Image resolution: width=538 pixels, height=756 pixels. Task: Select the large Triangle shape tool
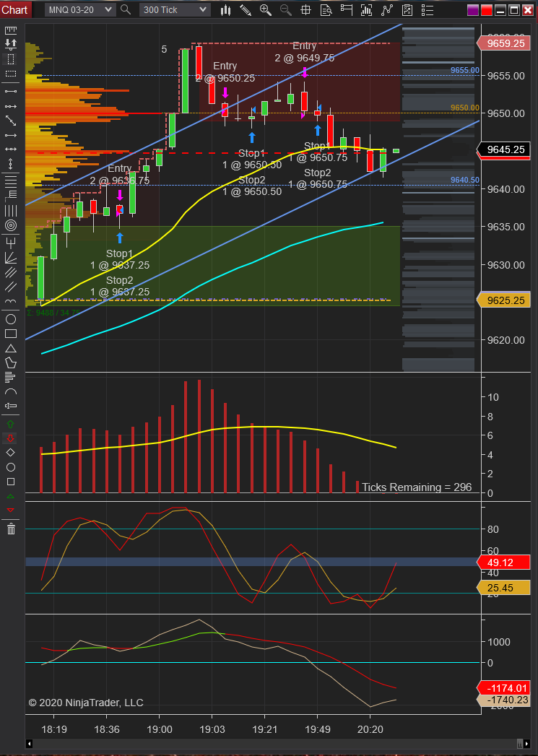point(11,348)
